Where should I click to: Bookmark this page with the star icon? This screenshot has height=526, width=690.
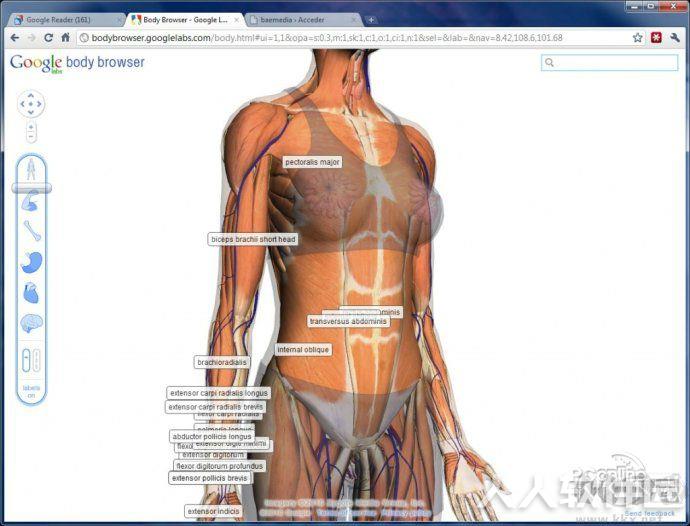637,38
